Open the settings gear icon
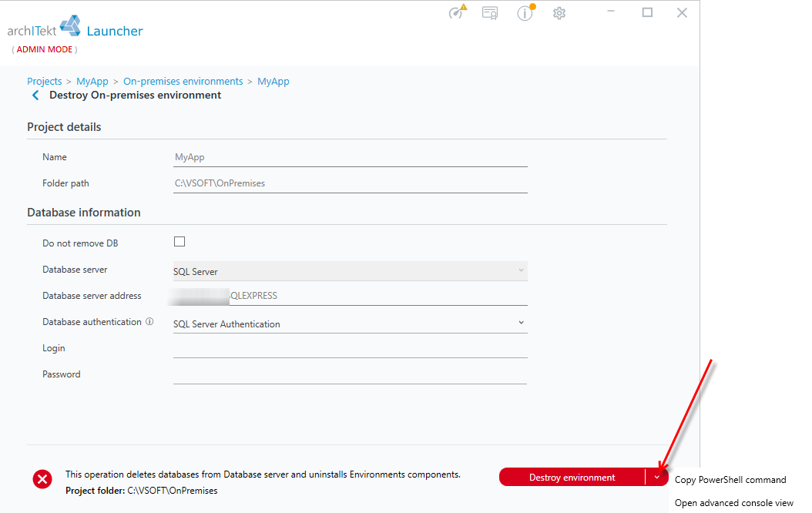Image resolution: width=812 pixels, height=513 pixels. click(559, 13)
